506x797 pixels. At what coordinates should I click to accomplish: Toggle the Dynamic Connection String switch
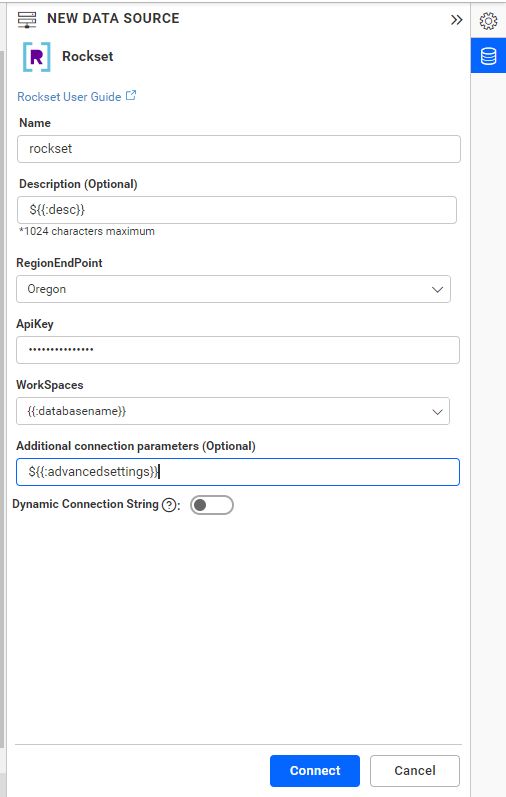[212, 505]
